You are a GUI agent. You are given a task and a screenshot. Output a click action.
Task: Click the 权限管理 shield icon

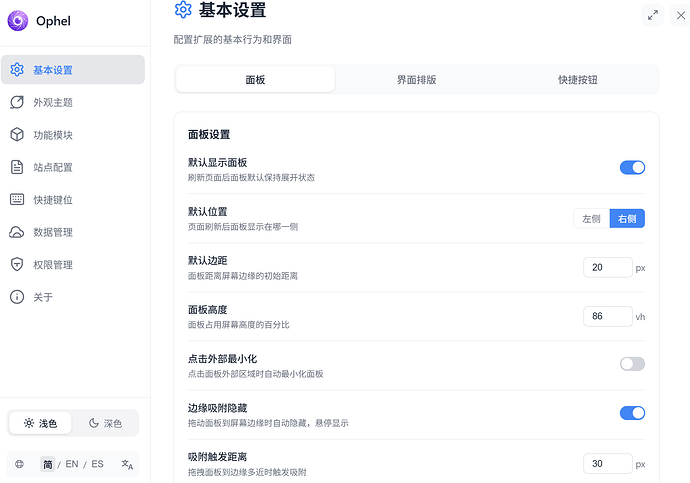pyautogui.click(x=17, y=265)
